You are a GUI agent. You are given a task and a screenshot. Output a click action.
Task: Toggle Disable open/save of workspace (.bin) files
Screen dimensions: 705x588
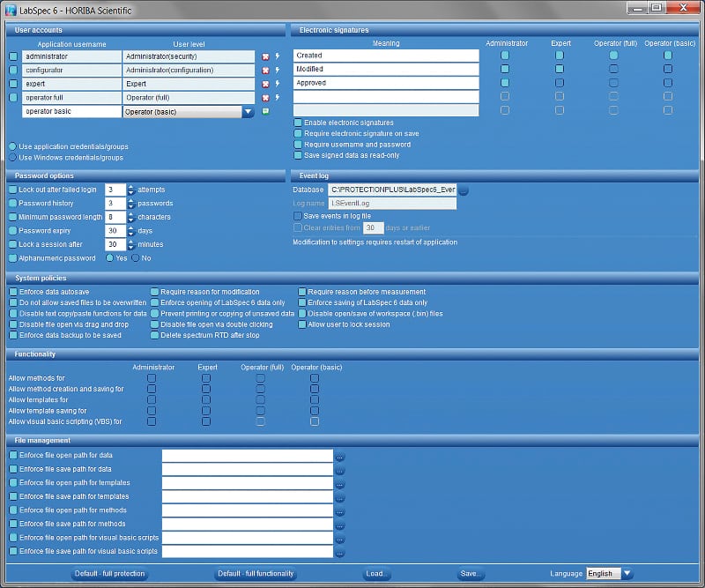point(302,314)
